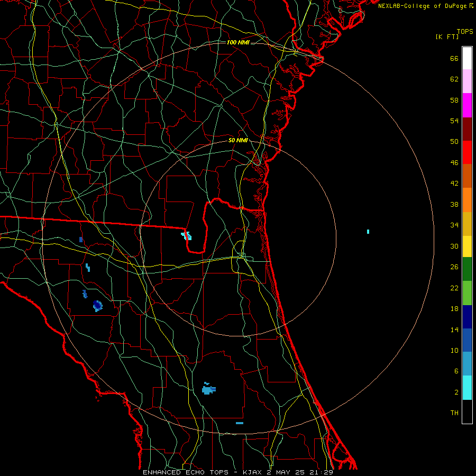476x476 pixels.
Task: Select the dark green legend swatch
Action: click(467, 269)
